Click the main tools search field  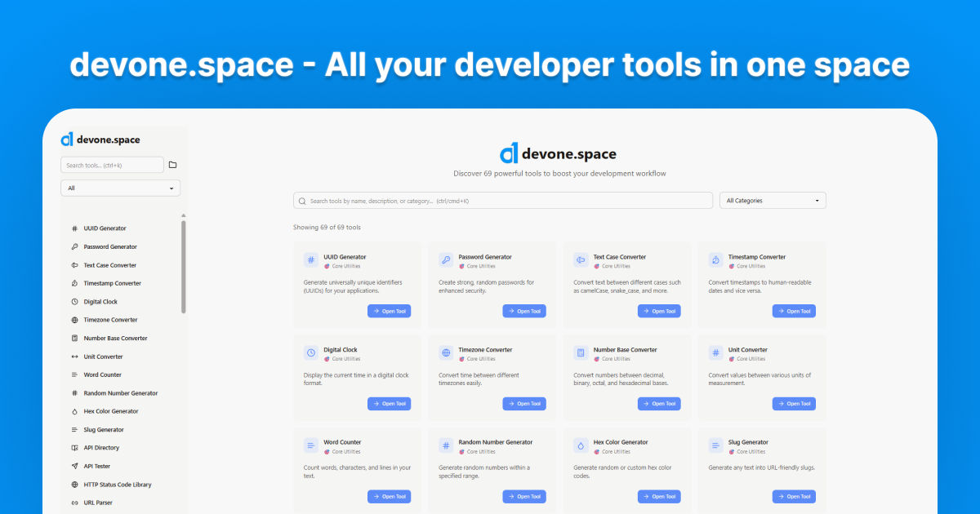click(x=502, y=200)
